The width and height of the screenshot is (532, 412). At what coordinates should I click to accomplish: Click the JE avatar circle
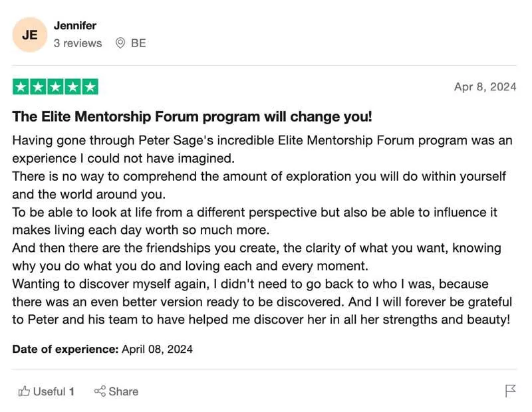pyautogui.click(x=30, y=35)
